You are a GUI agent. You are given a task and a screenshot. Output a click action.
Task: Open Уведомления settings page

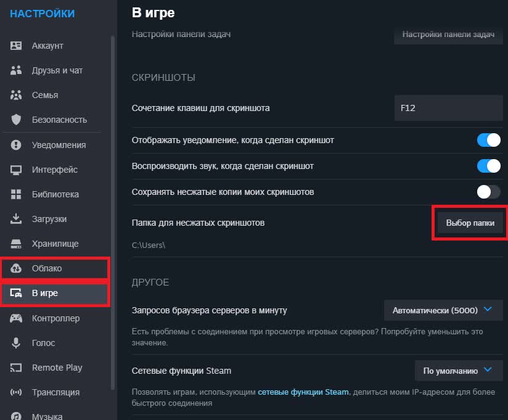tap(55, 145)
